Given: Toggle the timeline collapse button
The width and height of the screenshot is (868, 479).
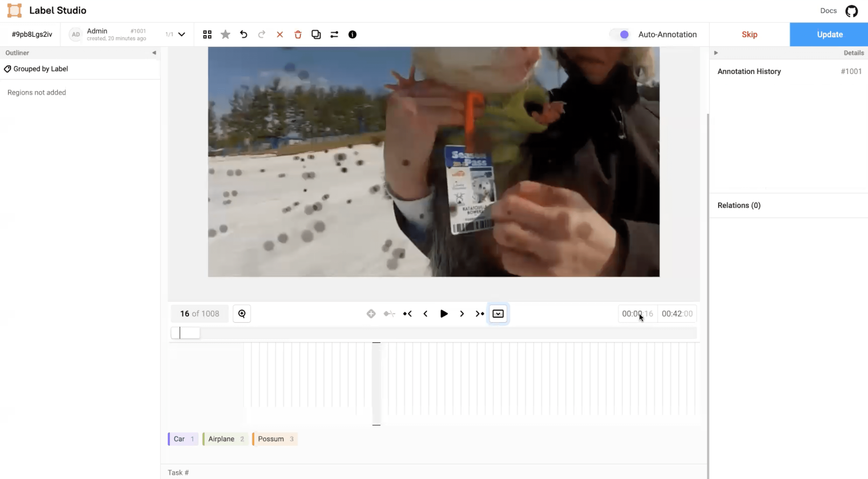Looking at the screenshot, I should click(x=498, y=313).
